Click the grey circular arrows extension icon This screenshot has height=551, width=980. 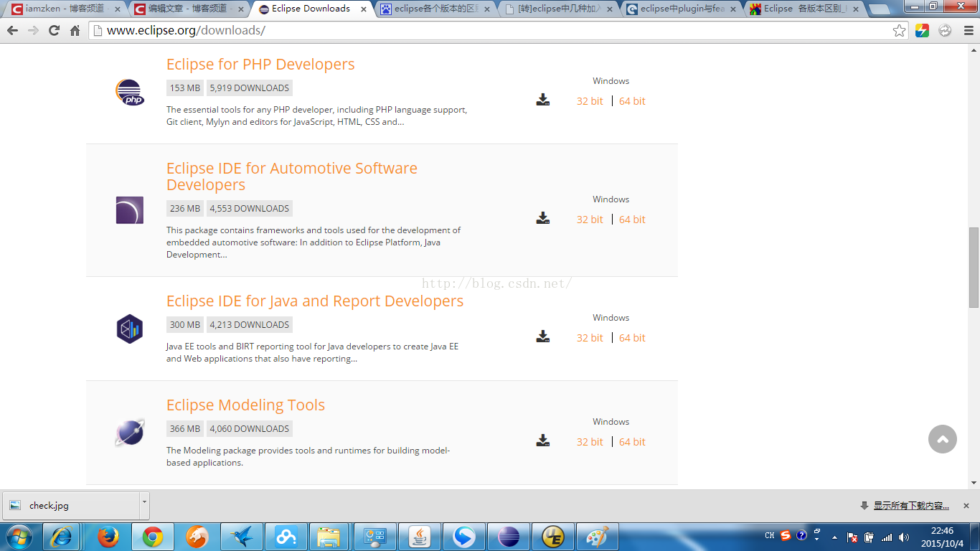945,31
